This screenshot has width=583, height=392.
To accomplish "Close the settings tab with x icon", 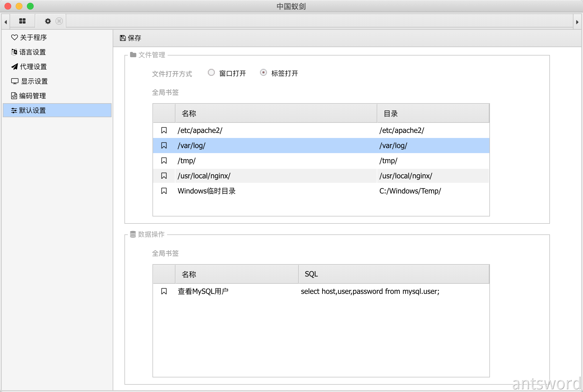I will pos(59,21).
